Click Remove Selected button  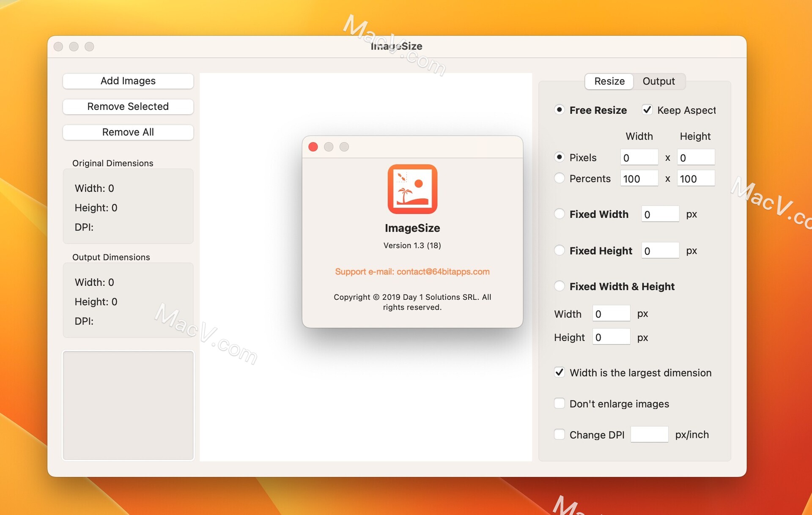pyautogui.click(x=128, y=106)
